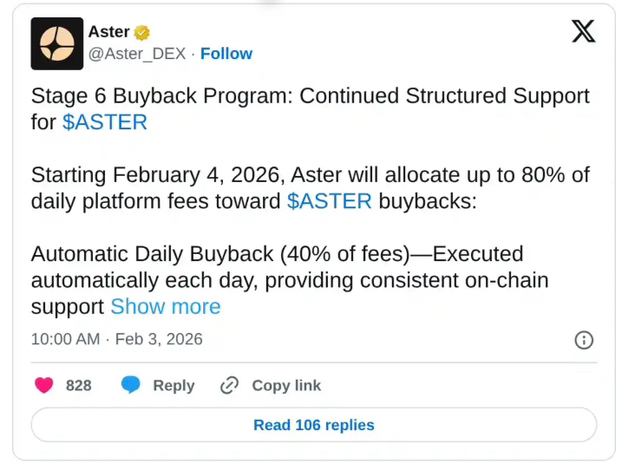This screenshot has width=622, height=470.
Task: Expand the tweet with Show more
Action: [165, 306]
